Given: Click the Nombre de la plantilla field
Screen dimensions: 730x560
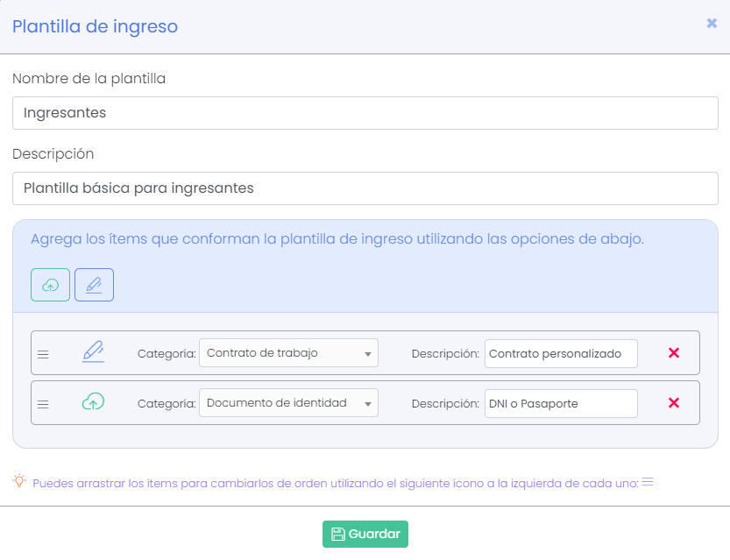Looking at the screenshot, I should click(365, 112).
